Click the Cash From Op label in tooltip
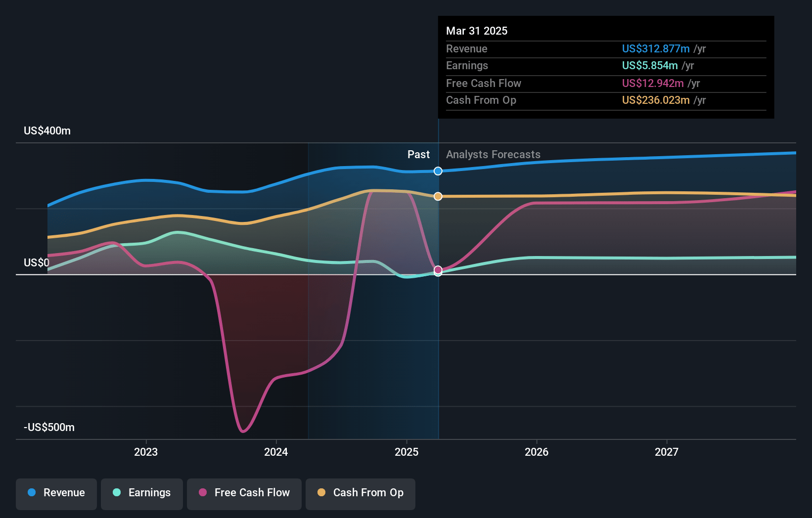 point(481,100)
